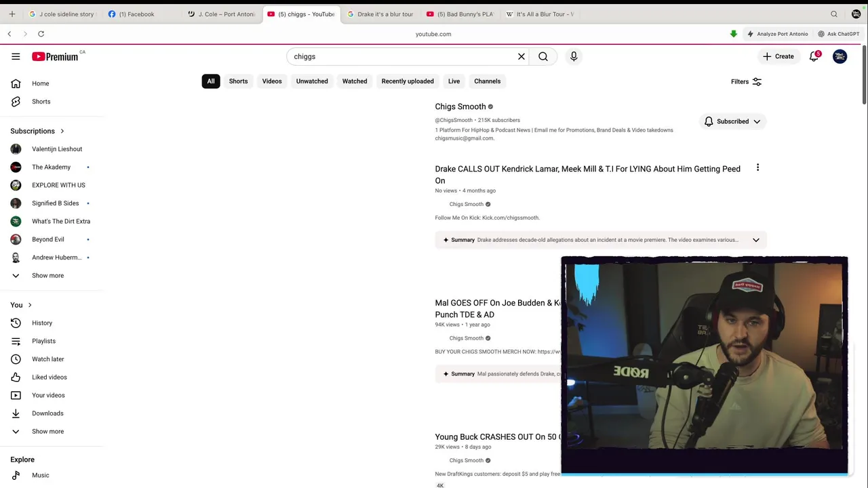Screen dimensions: 868x488
Task: Open the Mal GOES OFF On Joe Budden video title
Action: coord(498,308)
